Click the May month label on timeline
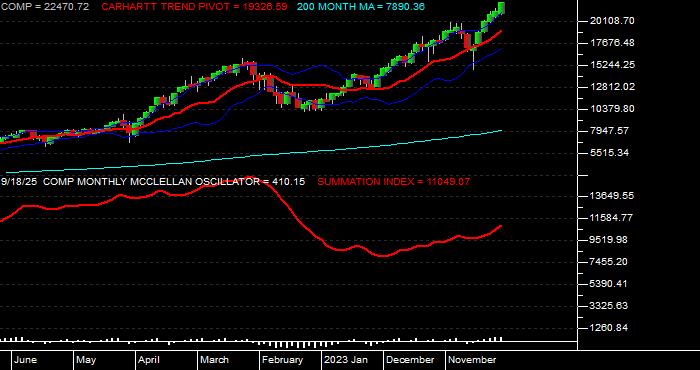700x370 pixels. pyautogui.click(x=86, y=360)
